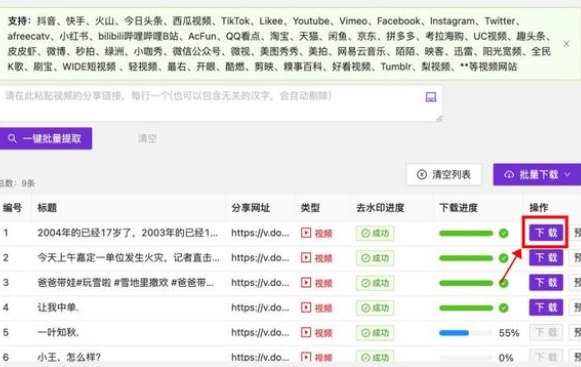Click the title 一叶知秋
This screenshot has width=581, height=367.
[x=58, y=333]
